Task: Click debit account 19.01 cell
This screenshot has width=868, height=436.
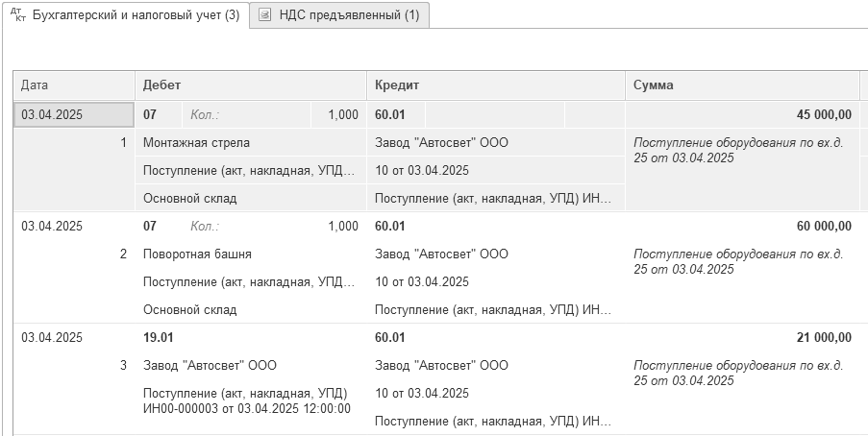Action: pyautogui.click(x=159, y=337)
